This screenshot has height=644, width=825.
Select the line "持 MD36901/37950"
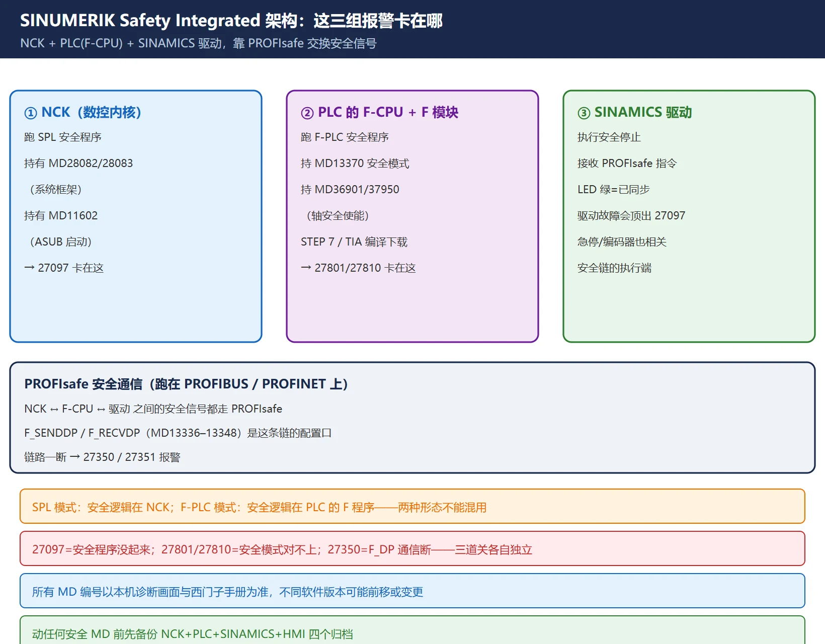[x=350, y=190]
